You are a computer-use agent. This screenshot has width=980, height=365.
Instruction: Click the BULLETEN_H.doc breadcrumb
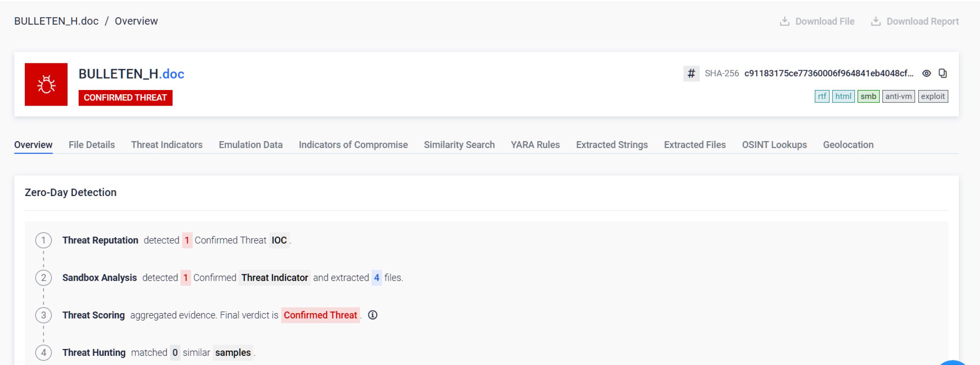56,21
